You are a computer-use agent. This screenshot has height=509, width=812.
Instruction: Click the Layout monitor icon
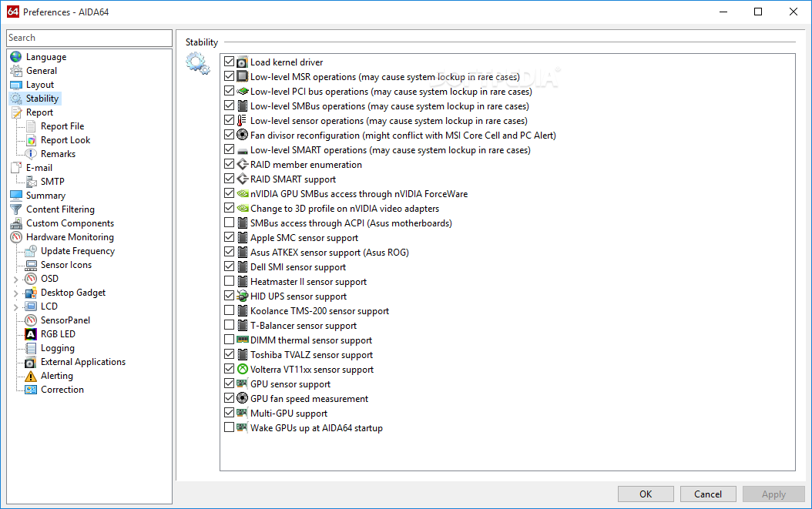[16, 85]
